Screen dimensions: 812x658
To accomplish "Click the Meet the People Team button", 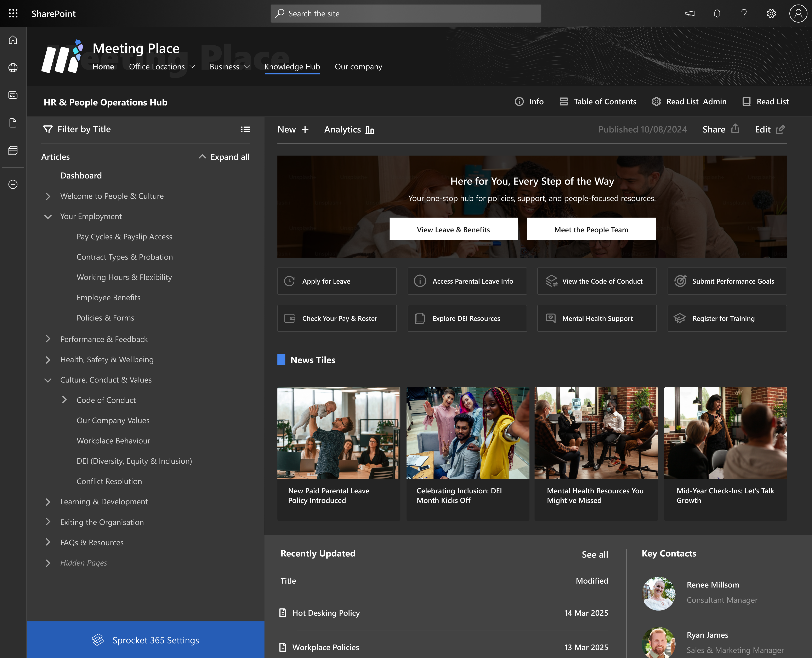I will (x=591, y=229).
